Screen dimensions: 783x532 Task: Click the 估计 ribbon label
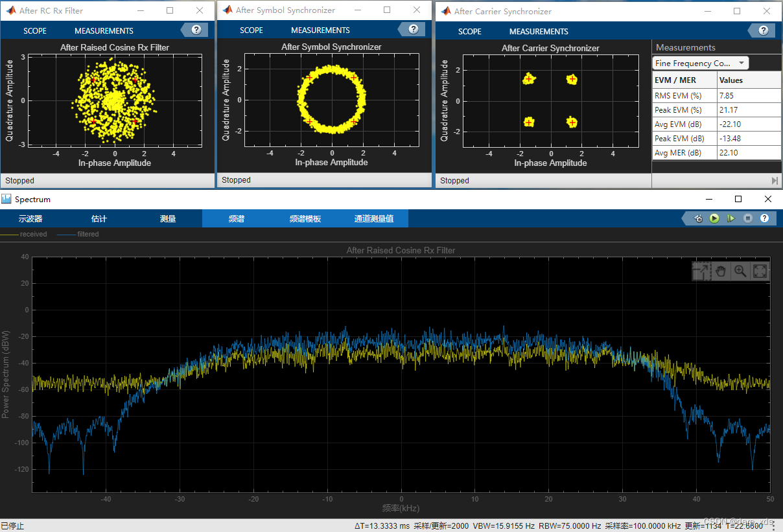(99, 218)
